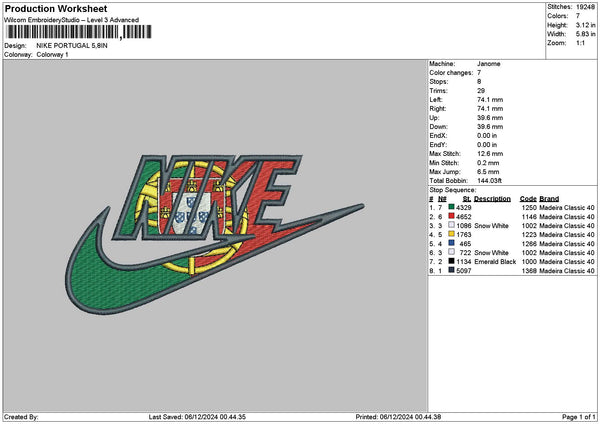Select the EndY value 0.00 in
Viewport: 600px width, 424px height.
(487, 145)
